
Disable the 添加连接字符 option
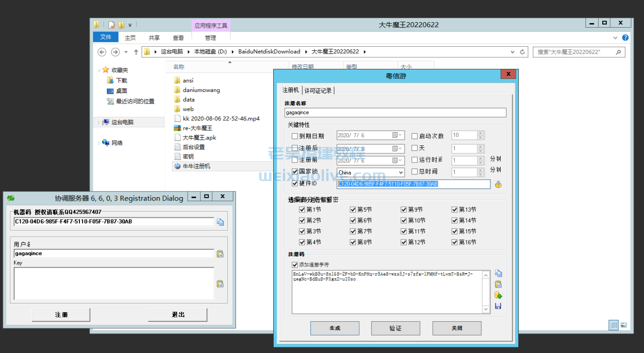click(x=295, y=266)
